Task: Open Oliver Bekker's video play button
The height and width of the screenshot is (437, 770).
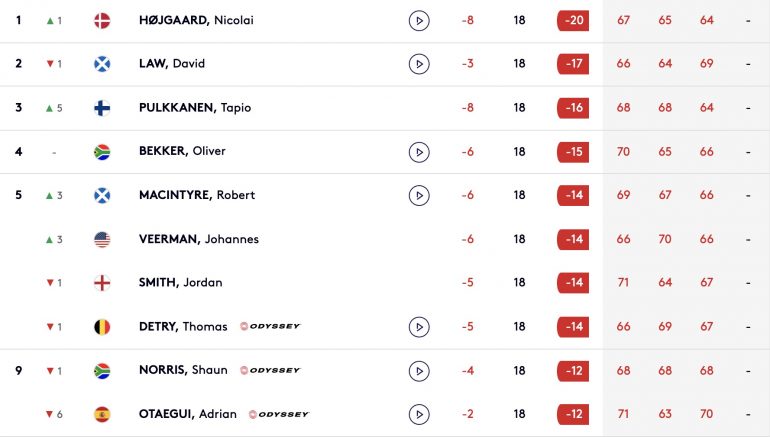Action: coord(419,152)
